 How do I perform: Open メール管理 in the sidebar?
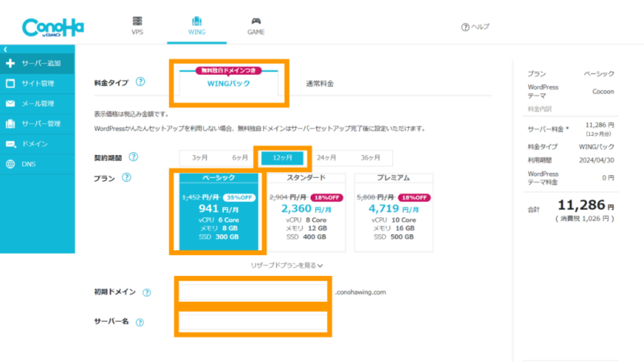pyautogui.click(x=37, y=104)
